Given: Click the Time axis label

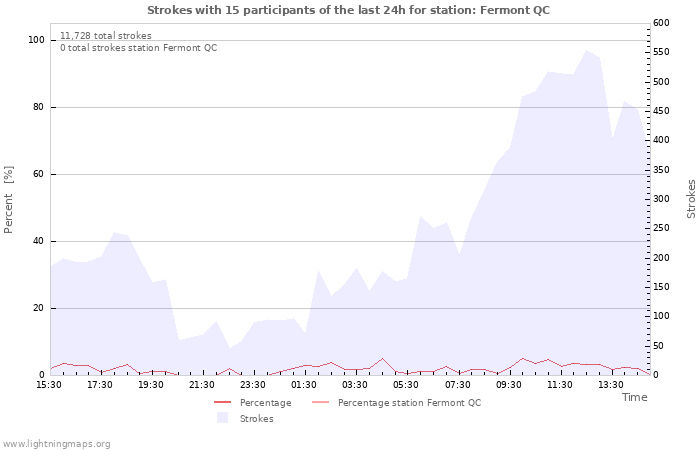Looking at the screenshot, I should tap(634, 397).
